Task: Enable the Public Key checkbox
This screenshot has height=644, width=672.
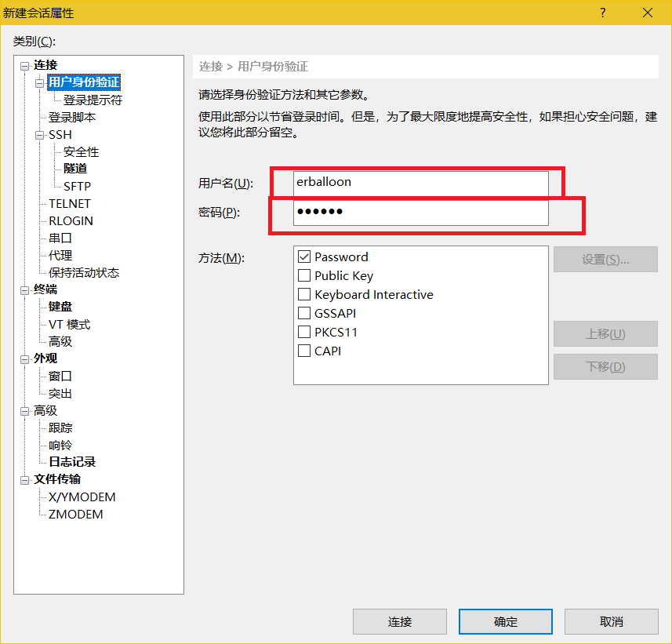Action: pyautogui.click(x=304, y=275)
